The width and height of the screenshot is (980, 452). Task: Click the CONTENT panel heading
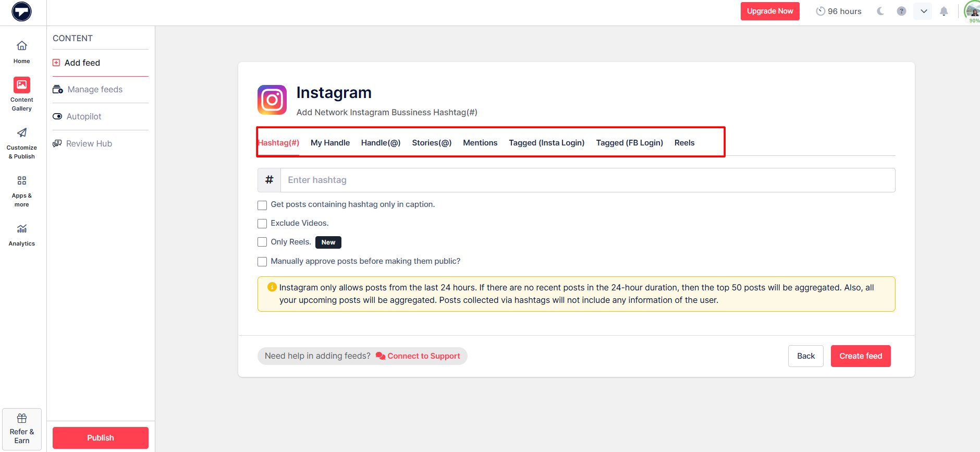(x=72, y=38)
